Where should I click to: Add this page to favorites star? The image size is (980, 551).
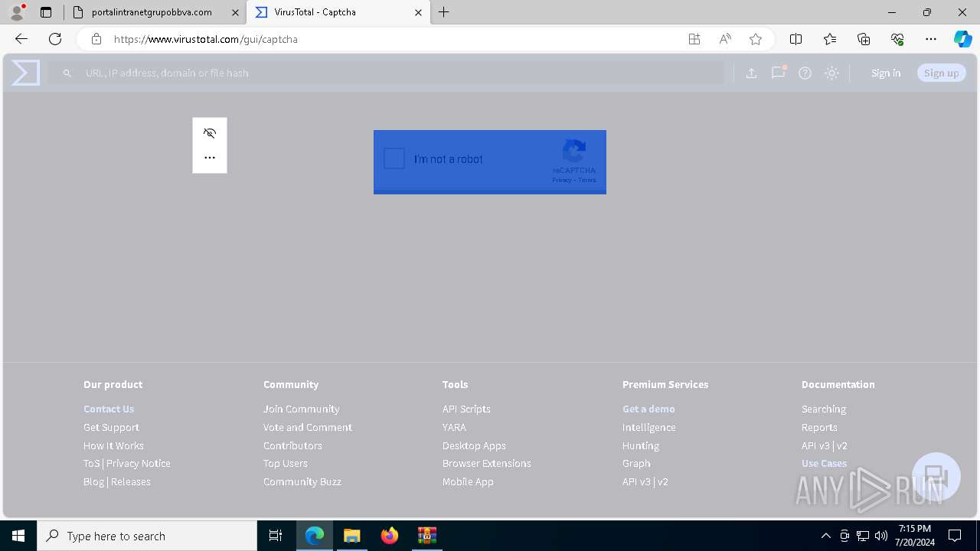coord(756,39)
